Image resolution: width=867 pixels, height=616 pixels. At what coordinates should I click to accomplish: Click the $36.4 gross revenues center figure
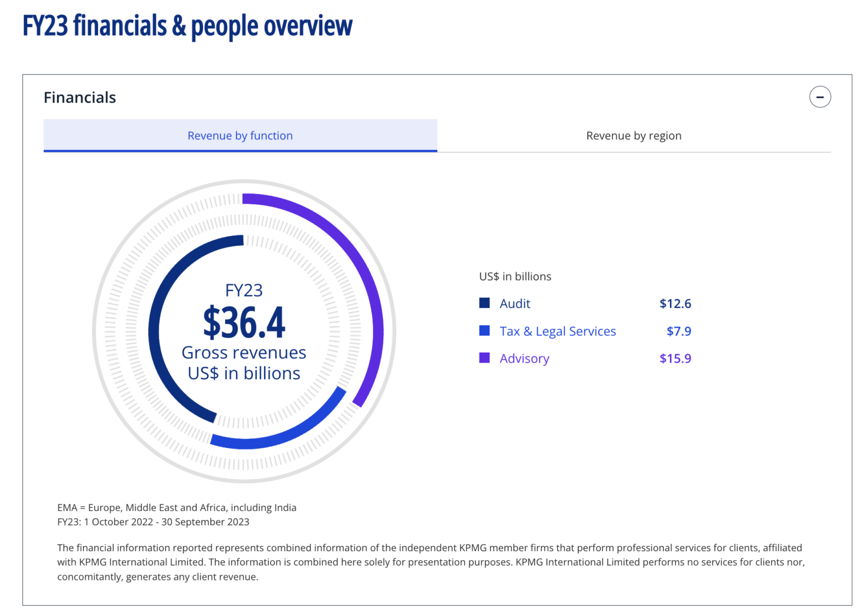[244, 322]
